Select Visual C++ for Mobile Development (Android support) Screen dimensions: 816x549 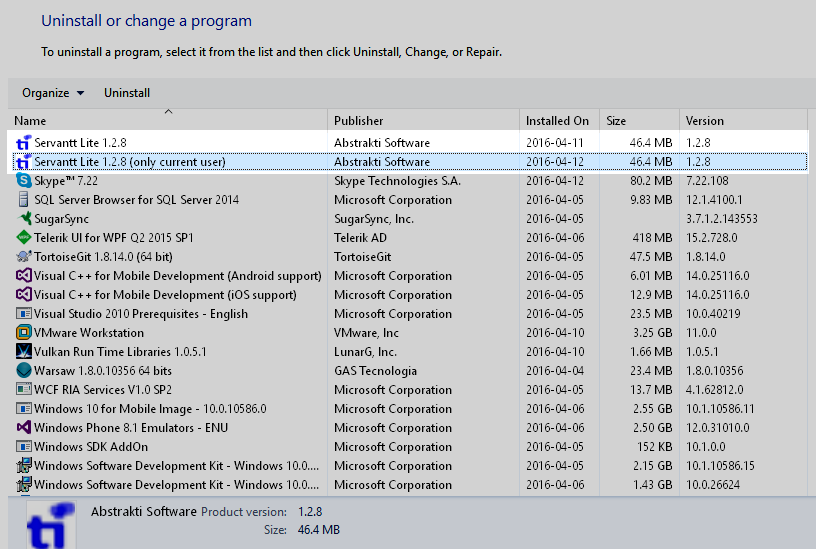coord(177,276)
